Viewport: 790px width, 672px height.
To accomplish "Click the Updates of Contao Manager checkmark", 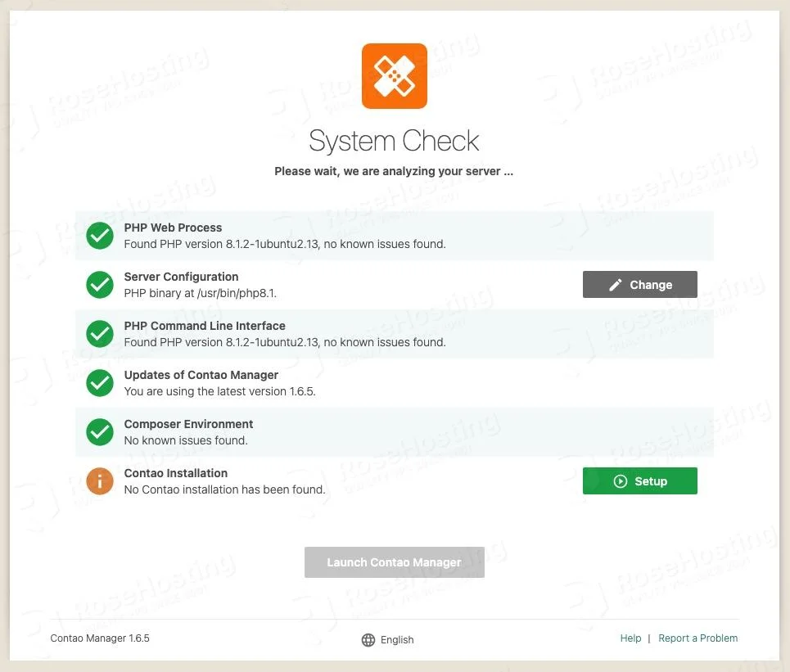I will (100, 383).
